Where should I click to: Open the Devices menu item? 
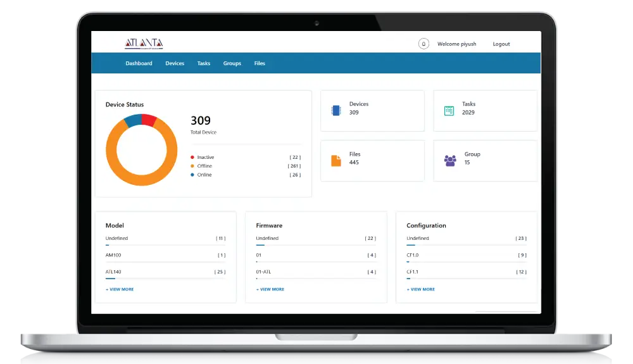point(175,63)
